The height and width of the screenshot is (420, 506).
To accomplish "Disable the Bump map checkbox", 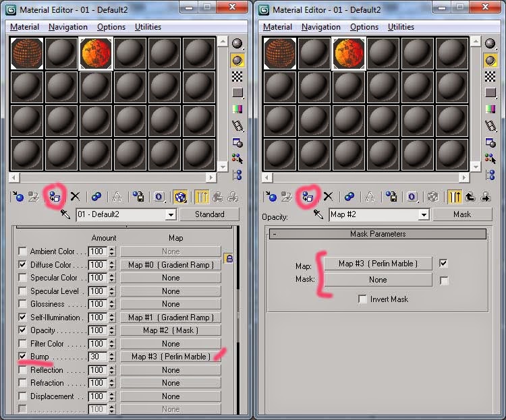I will (x=22, y=357).
